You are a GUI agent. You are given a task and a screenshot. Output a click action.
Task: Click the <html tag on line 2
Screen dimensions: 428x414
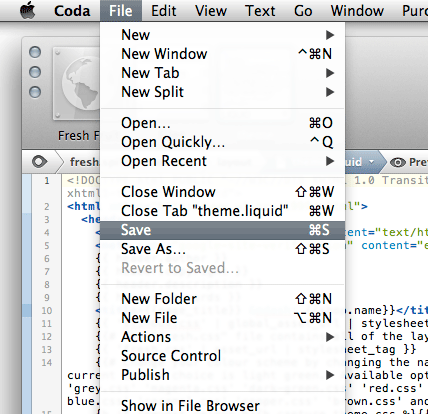point(83,206)
